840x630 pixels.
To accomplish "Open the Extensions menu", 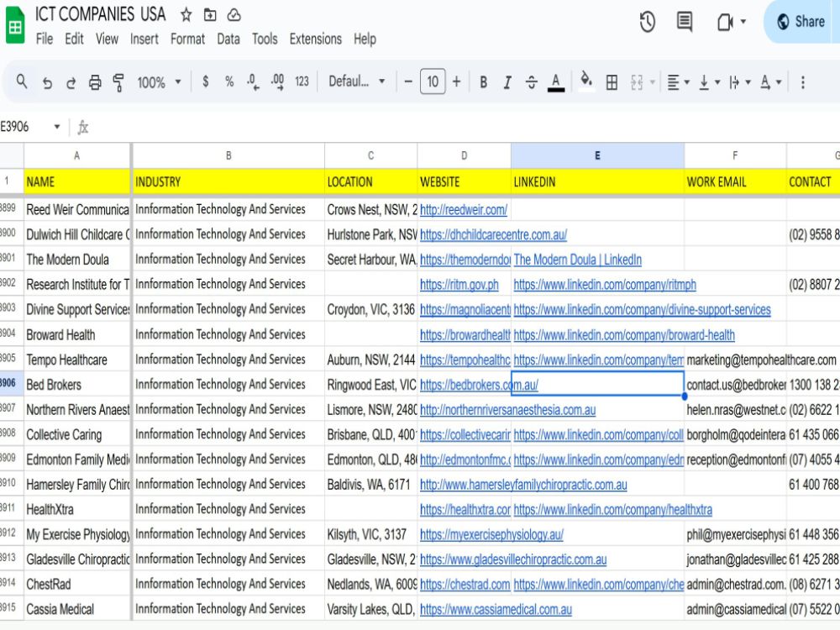I will pyautogui.click(x=316, y=39).
